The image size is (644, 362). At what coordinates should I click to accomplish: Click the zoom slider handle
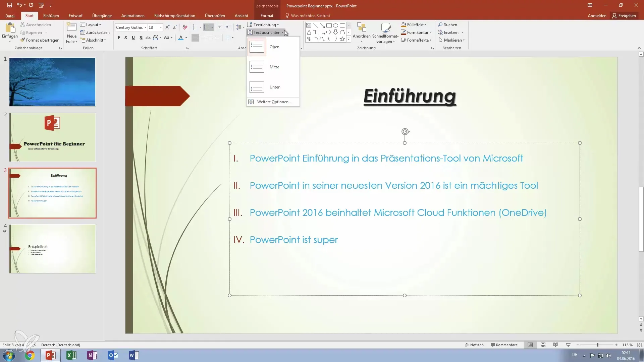597,345
